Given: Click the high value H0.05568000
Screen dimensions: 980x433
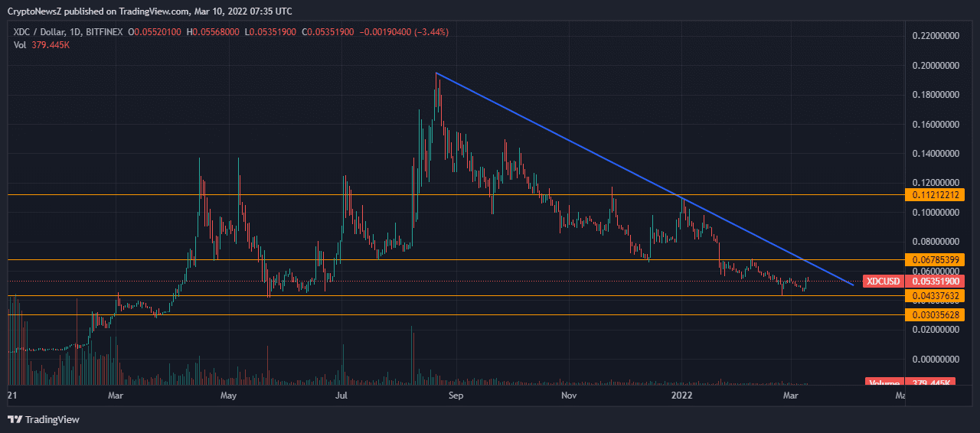Looking at the screenshot, I should point(213,32).
